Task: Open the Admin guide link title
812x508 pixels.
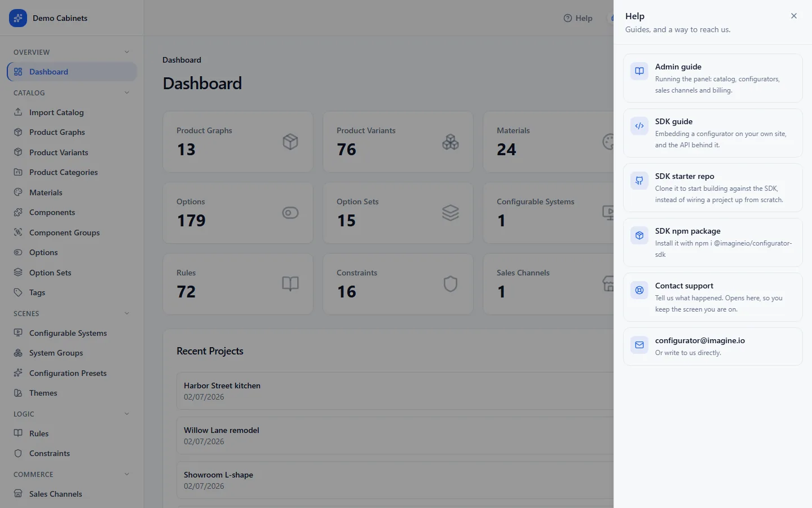Action: pos(678,67)
